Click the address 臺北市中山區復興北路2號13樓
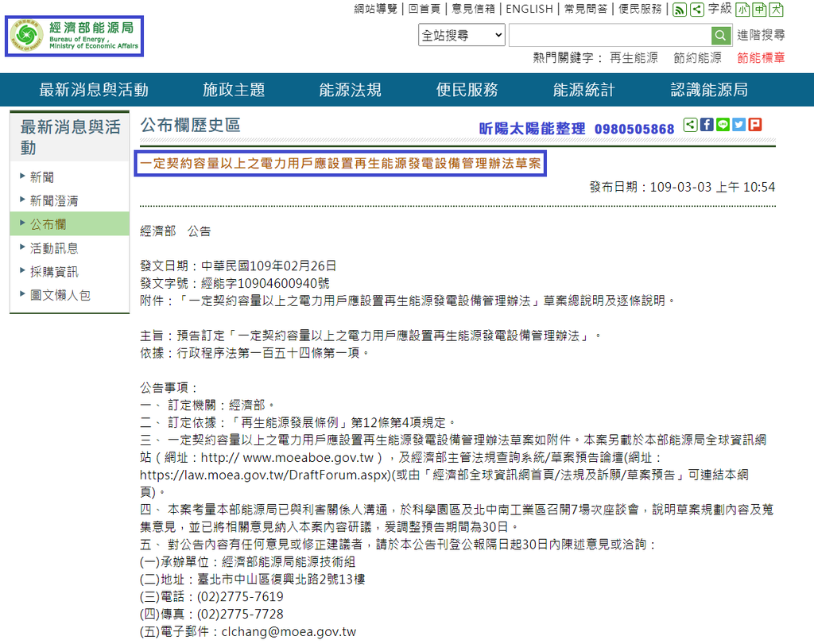 [x=281, y=579]
